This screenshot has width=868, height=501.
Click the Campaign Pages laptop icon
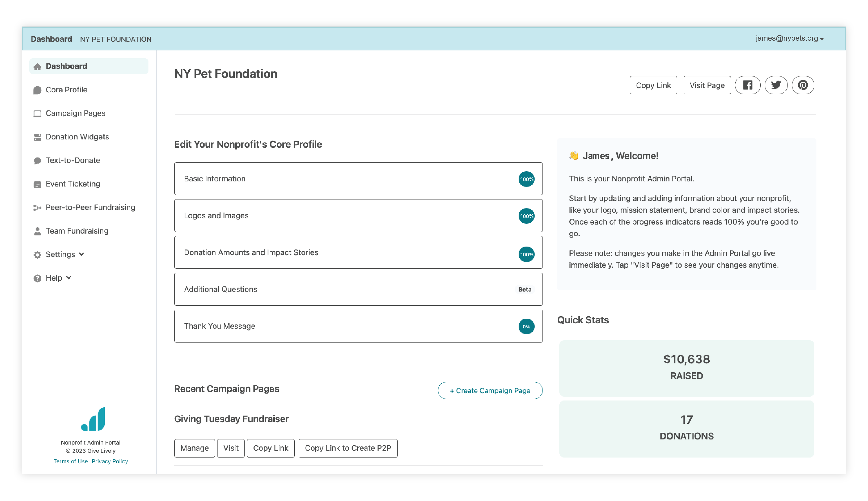pos(37,113)
